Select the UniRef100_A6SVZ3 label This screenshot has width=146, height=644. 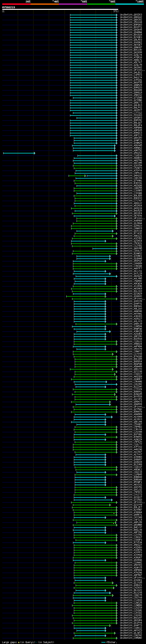[x=131, y=630]
